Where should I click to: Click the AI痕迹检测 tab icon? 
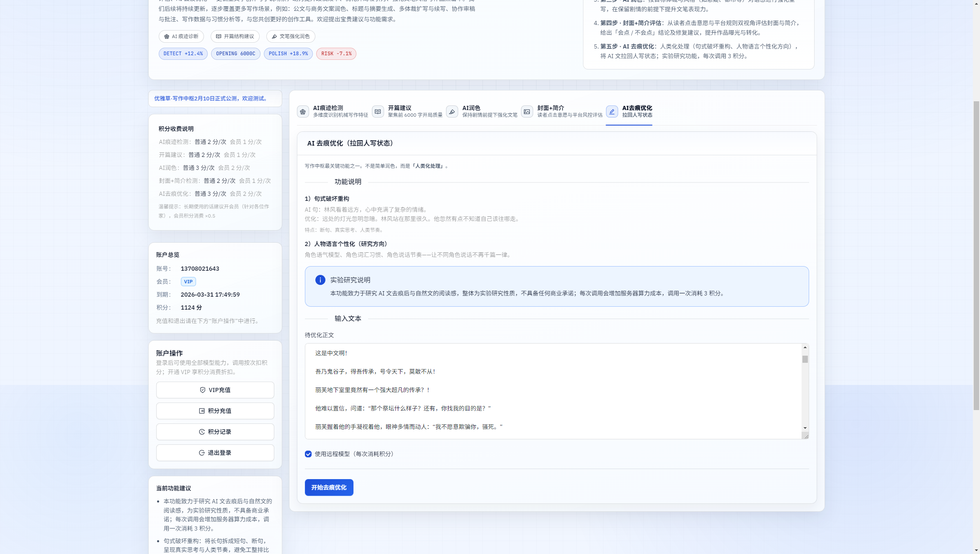coord(303,112)
